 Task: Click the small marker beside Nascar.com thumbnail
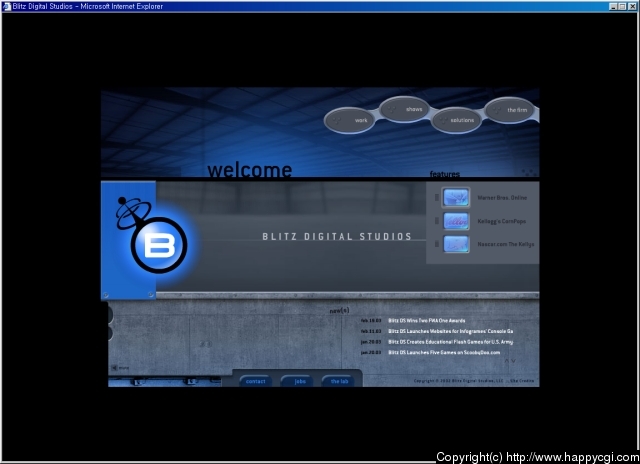coord(437,244)
